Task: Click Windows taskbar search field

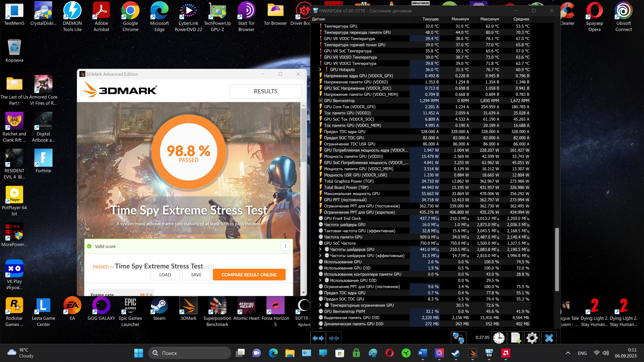Action: coord(190,353)
